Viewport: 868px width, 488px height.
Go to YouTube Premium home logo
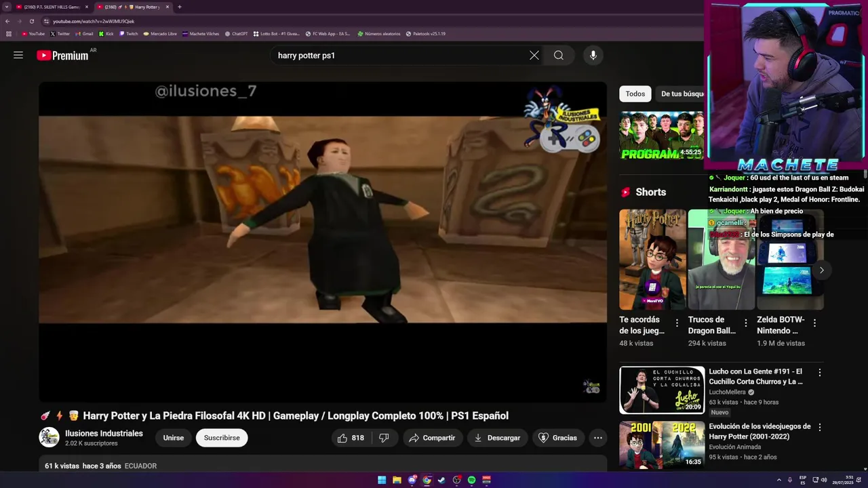[62, 56]
